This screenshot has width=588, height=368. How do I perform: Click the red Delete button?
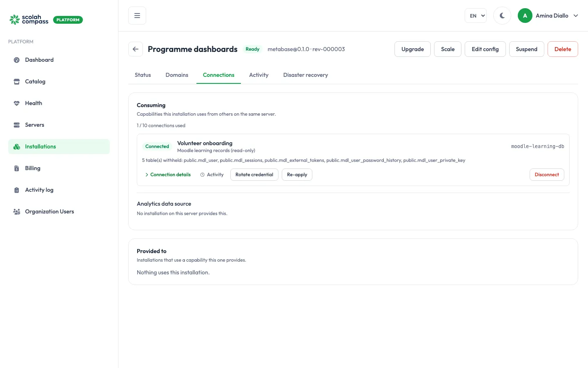[x=563, y=49]
